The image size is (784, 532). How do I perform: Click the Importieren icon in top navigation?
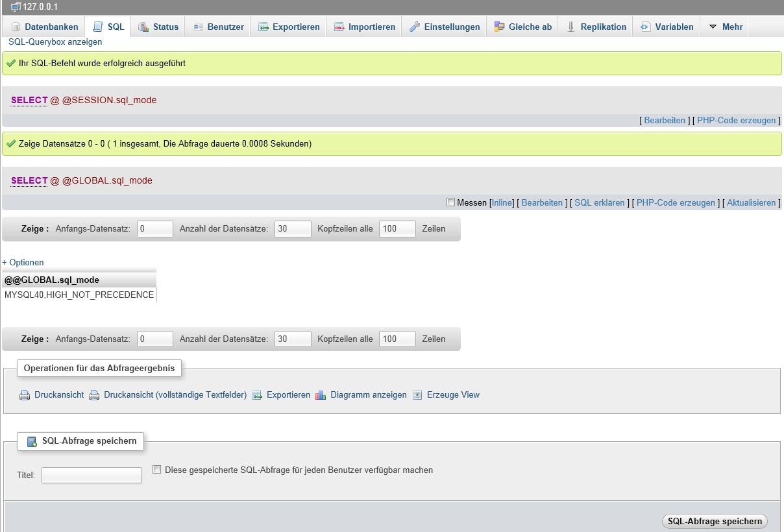coord(339,27)
